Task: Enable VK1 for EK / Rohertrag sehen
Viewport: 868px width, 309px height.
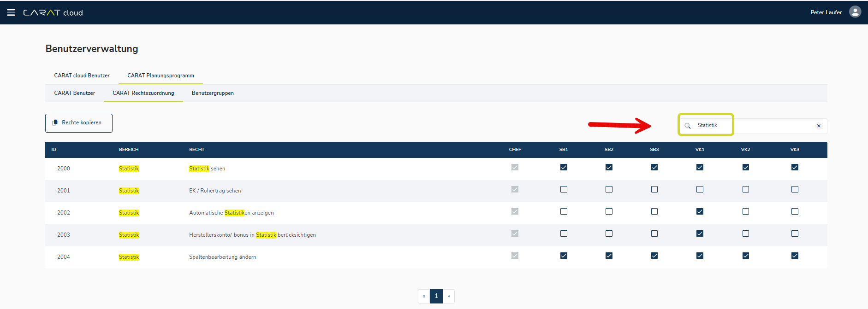Action: click(x=700, y=189)
